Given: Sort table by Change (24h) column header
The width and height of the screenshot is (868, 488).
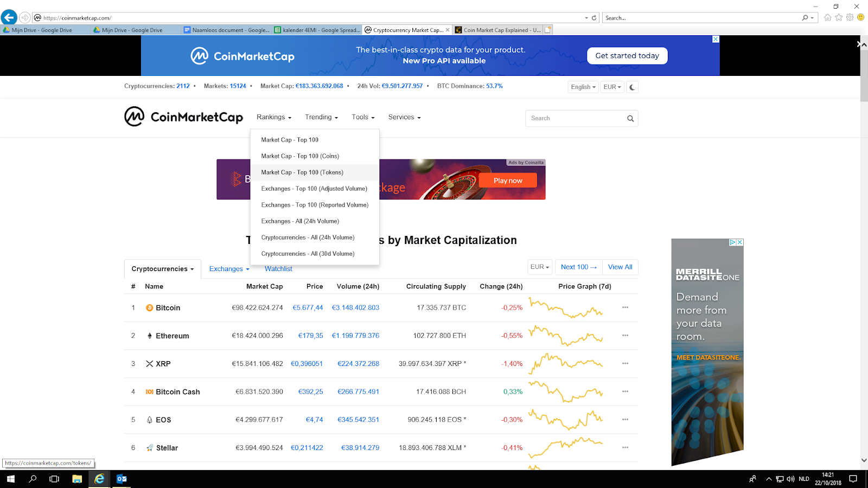Looking at the screenshot, I should 501,286.
